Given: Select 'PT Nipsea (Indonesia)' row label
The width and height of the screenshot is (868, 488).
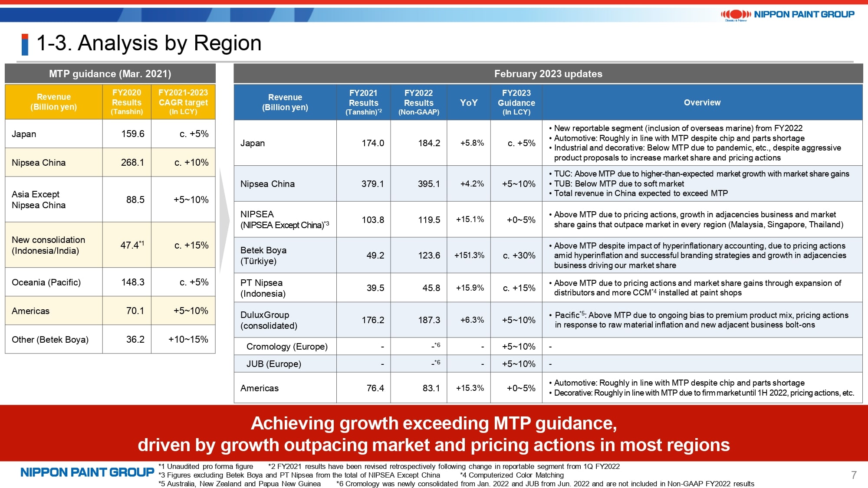Looking at the screenshot, I should coord(263,288).
